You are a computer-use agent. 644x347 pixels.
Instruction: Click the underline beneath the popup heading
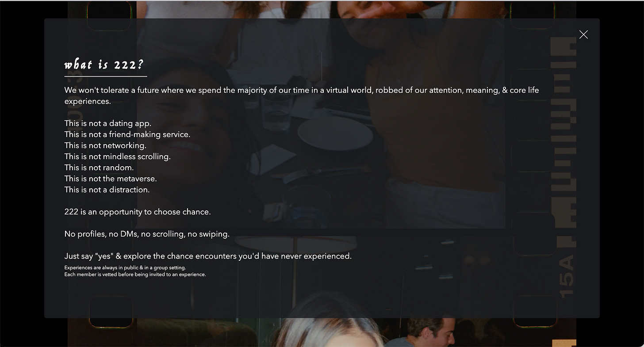click(106, 76)
